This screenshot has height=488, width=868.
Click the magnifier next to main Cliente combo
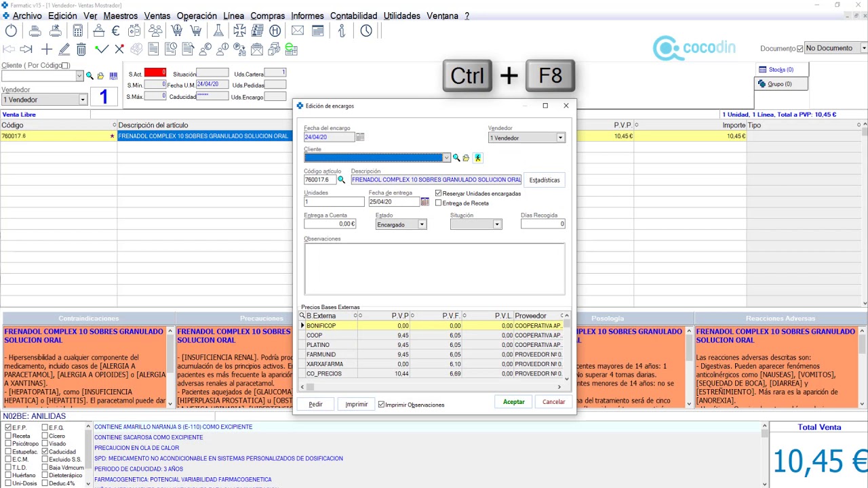90,76
